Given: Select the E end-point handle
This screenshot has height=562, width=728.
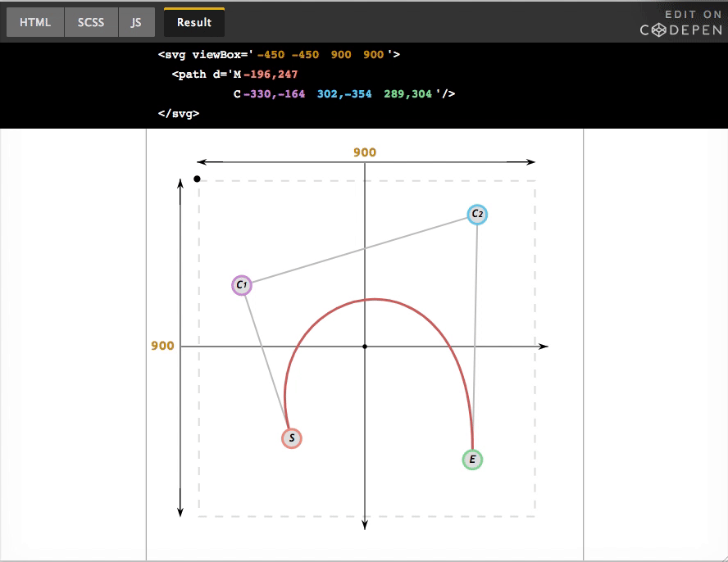Looking at the screenshot, I should click(x=473, y=460).
